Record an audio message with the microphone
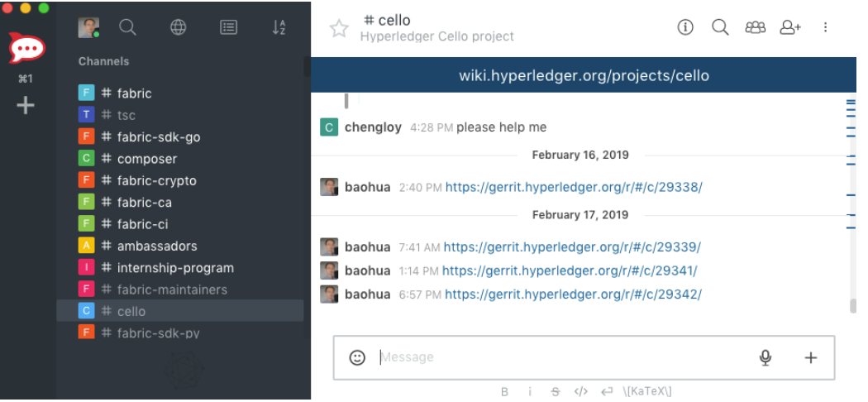Viewport: 868px width, 402px height. pos(765,357)
